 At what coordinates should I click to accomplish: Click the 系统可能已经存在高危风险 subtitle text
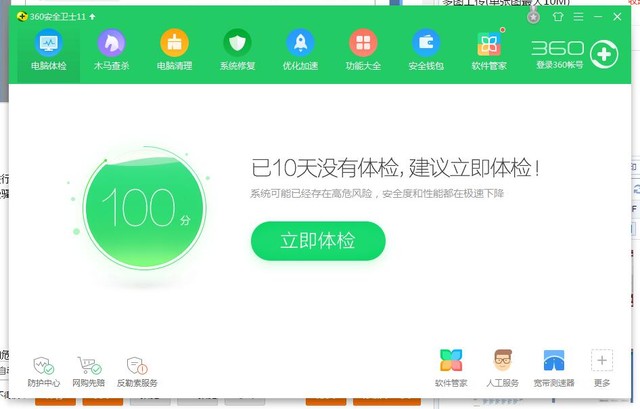click(377, 193)
